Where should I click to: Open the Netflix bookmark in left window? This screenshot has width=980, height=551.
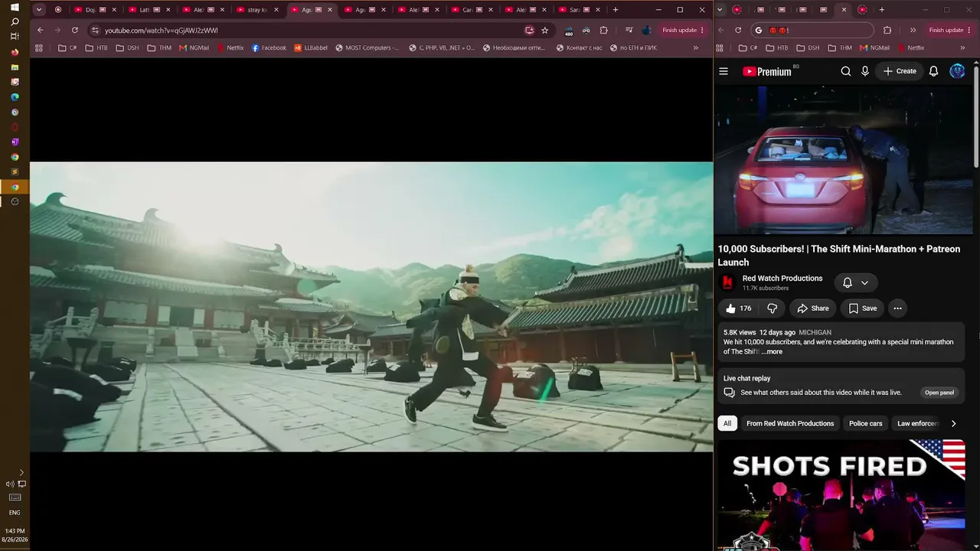[230, 47]
